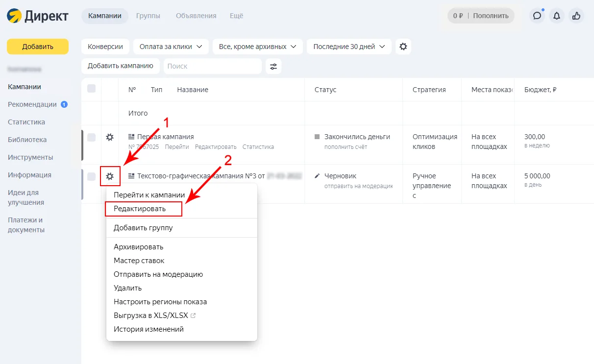Viewport: 594px width, 364px height.
Task: Open the Последние 30 дней date dropdown
Action: coord(349,47)
